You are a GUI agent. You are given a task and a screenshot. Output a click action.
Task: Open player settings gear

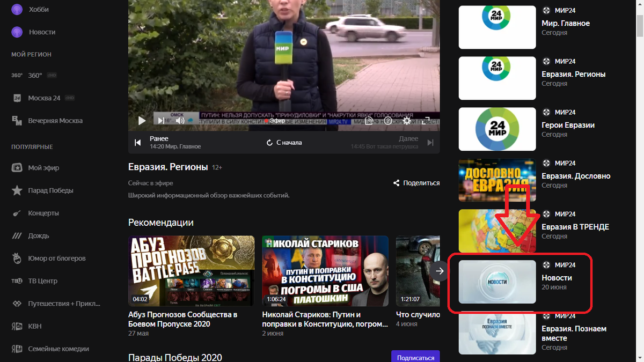[x=407, y=121]
